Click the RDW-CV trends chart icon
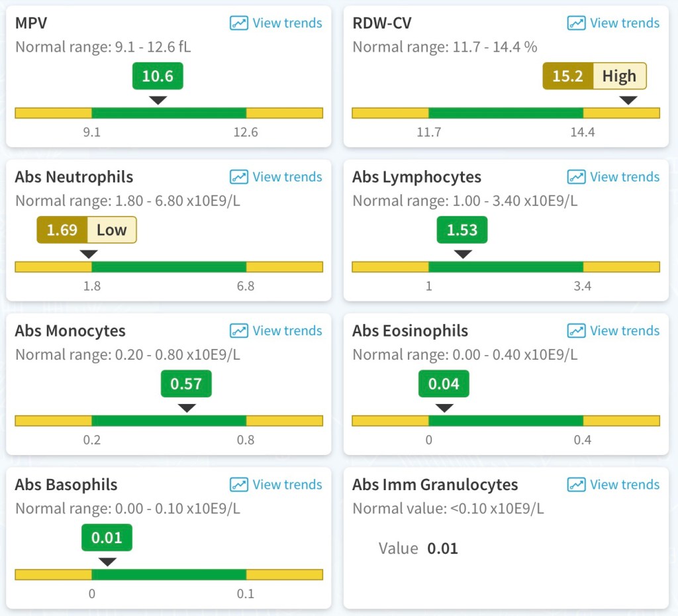The width and height of the screenshot is (678, 616). pos(576,23)
